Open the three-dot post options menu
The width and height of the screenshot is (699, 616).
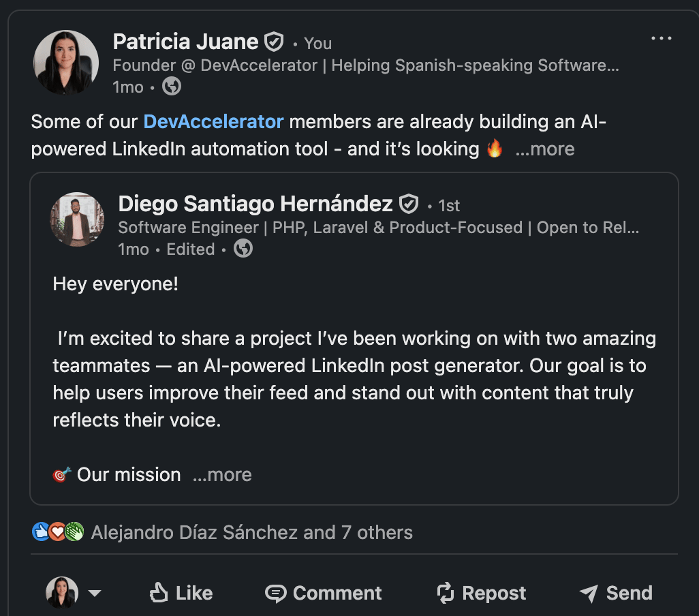661,38
